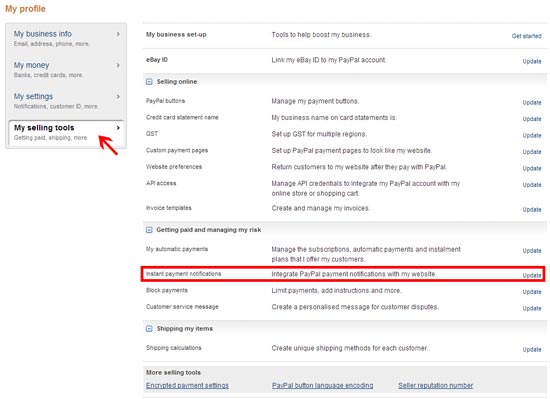
Task: Update the eBay ID link setting
Action: (x=532, y=61)
